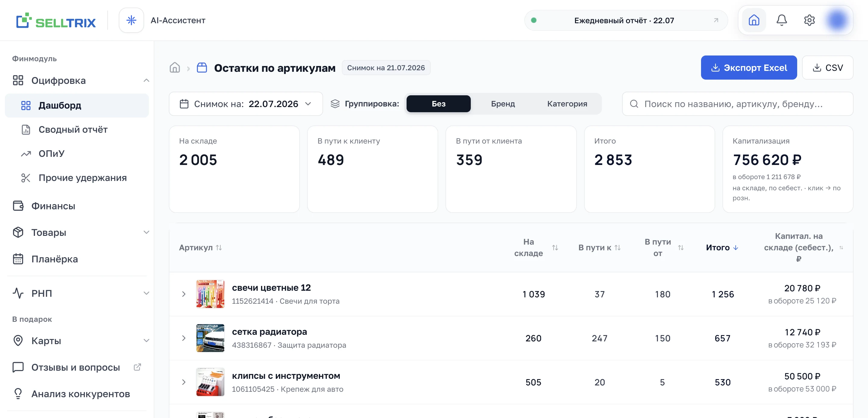Viewport: 868px width, 418px height.
Task: Sort by В пути к column arrows
Action: (617, 247)
